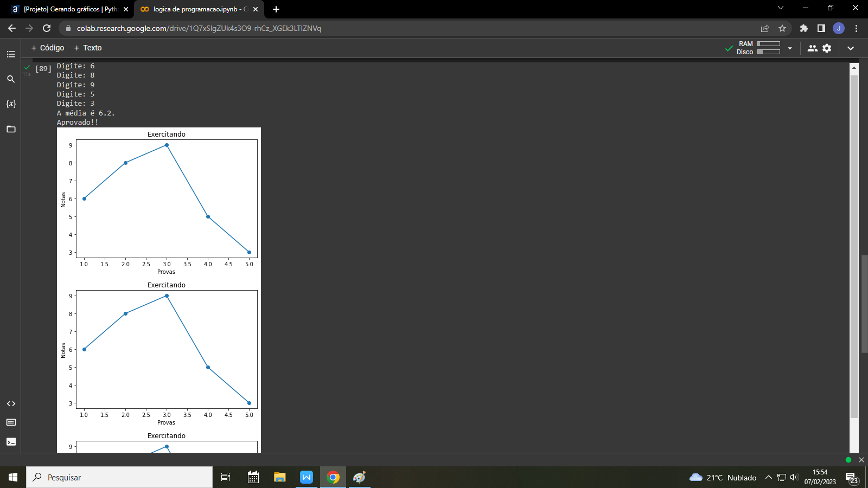Select the 'Aprovado!!' output text

click(78, 122)
